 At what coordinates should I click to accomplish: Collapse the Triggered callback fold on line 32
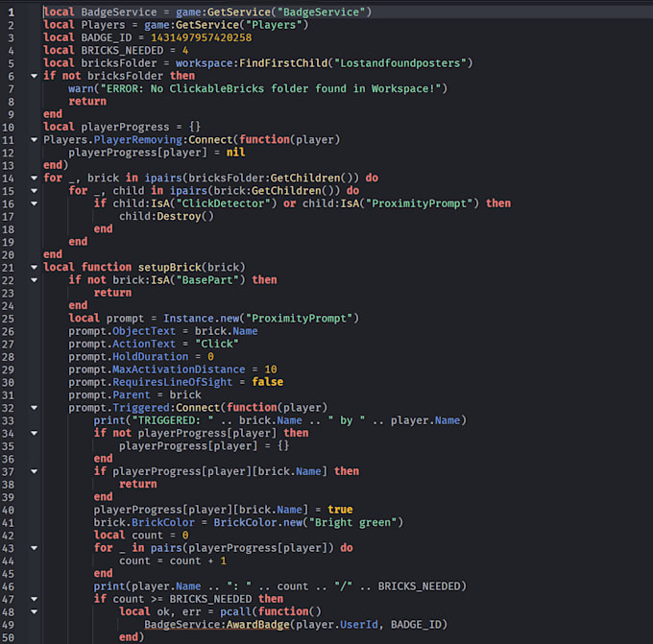35,408
